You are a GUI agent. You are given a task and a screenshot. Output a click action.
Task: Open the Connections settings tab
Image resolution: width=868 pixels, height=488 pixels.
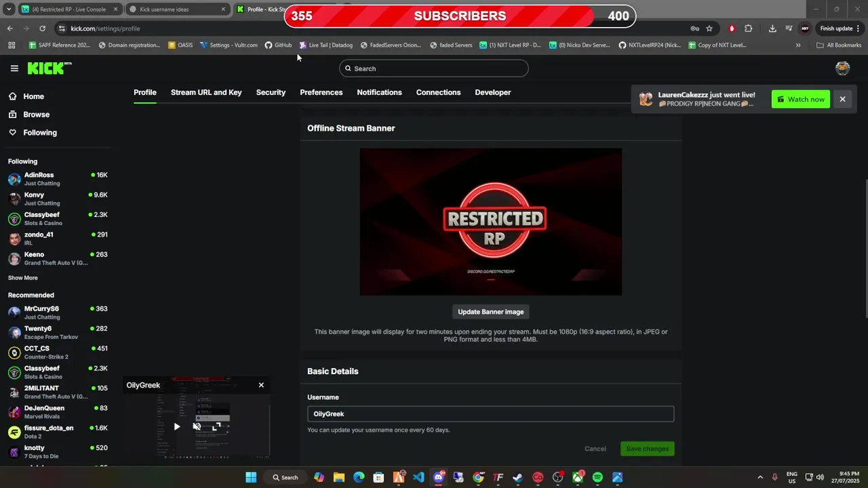(x=438, y=92)
